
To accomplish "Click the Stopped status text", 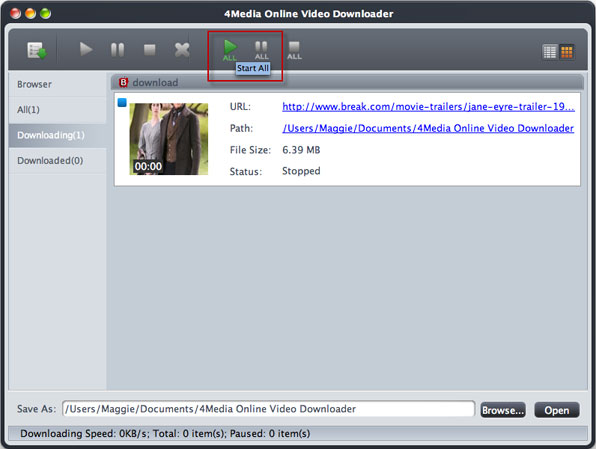I will (301, 171).
